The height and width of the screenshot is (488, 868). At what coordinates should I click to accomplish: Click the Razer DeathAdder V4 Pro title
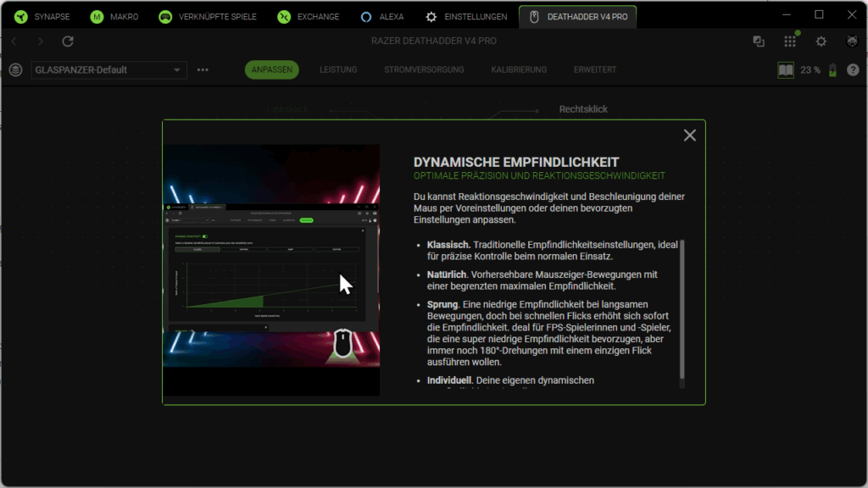(433, 41)
